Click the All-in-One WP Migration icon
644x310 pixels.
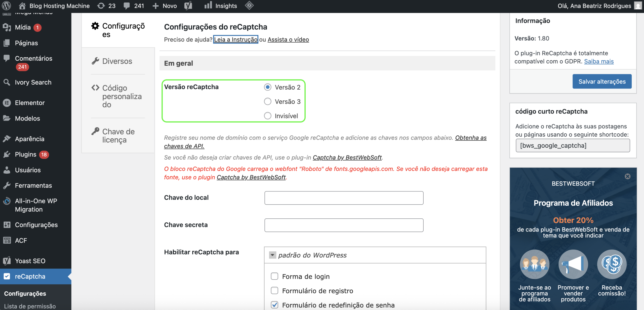(7, 201)
